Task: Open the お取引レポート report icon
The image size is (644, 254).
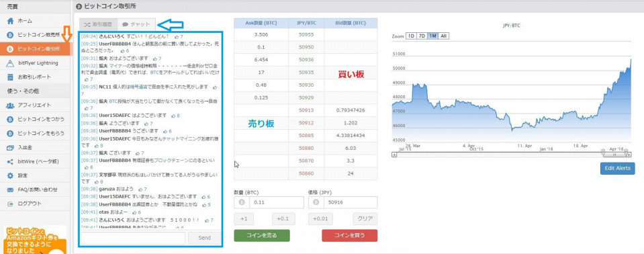Action: pos(10,77)
